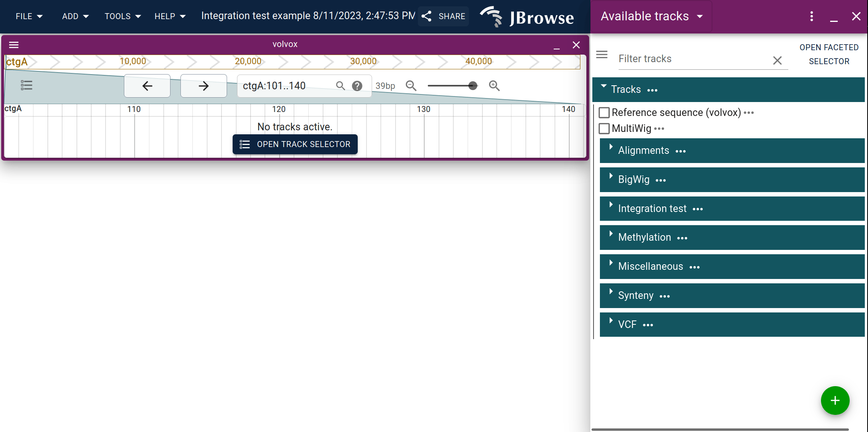Open more options for Alignments category
868x432 pixels.
[x=681, y=151]
